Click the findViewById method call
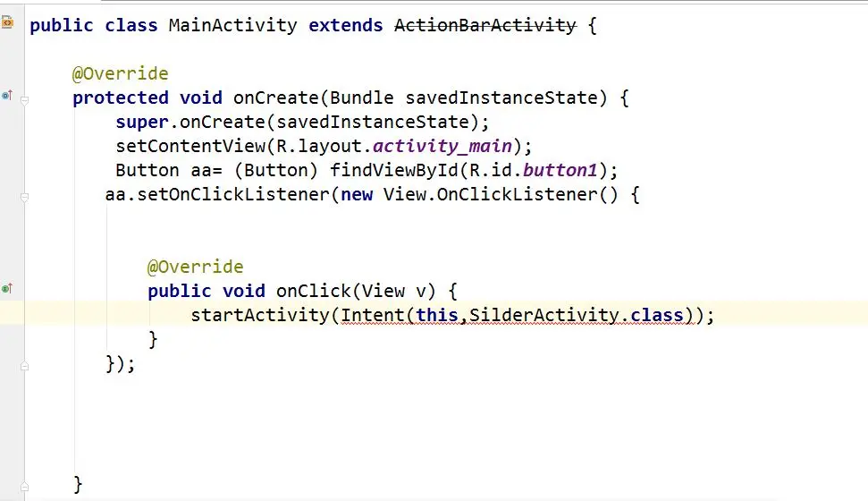868x501 pixels. coord(394,171)
